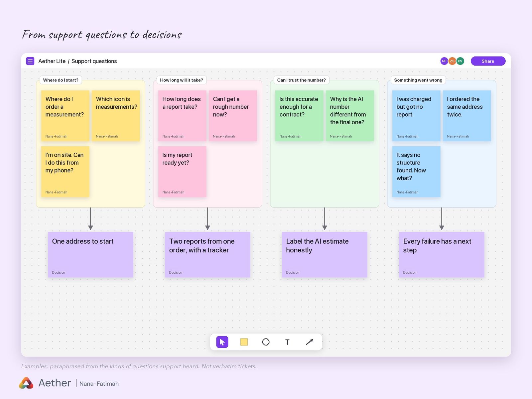Select 'One address to start' decision card
532x399 pixels.
pyautogui.click(x=90, y=255)
